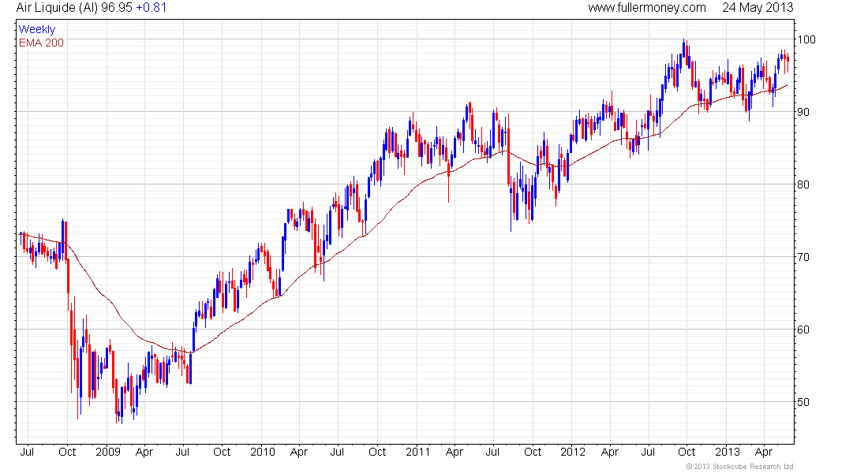
Task: Click the Oct label just before 2010
Action: (x=222, y=452)
